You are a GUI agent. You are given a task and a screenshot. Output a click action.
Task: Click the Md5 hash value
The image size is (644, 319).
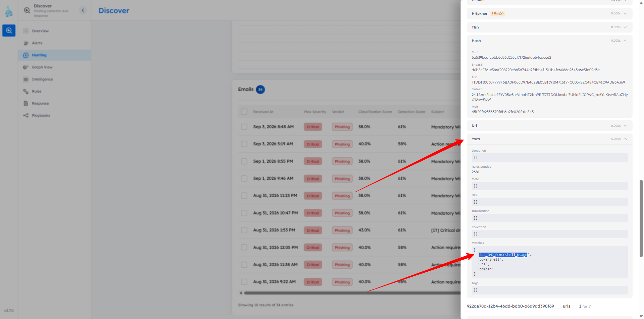point(502,112)
